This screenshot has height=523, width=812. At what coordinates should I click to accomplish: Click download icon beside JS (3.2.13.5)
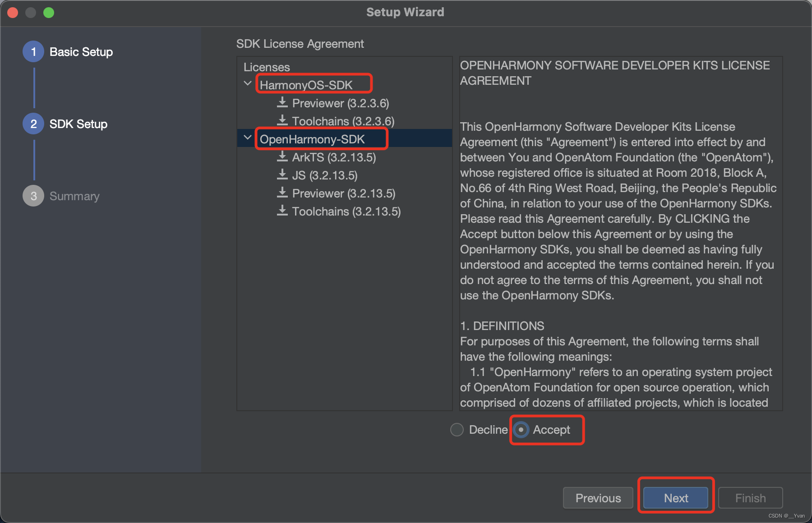(x=282, y=174)
